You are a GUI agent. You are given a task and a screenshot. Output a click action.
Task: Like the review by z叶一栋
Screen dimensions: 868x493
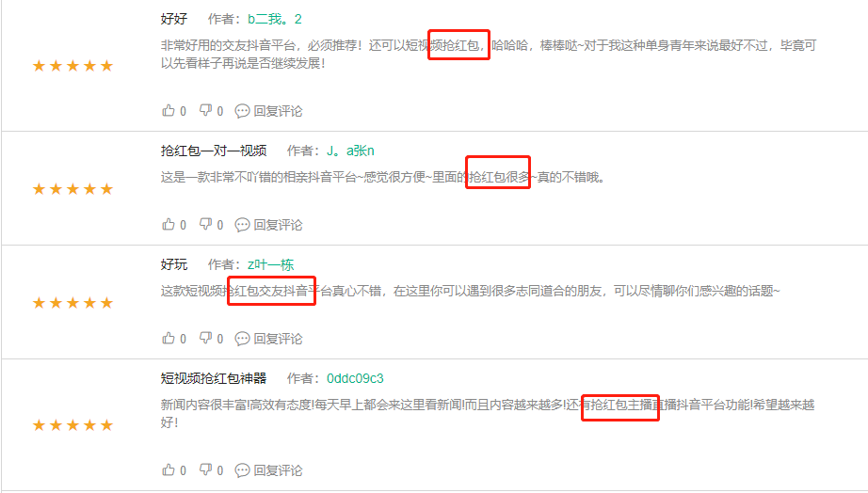(x=169, y=338)
